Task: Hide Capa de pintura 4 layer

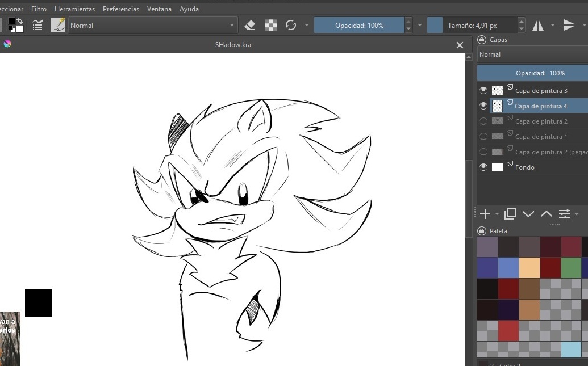Action: pos(483,106)
